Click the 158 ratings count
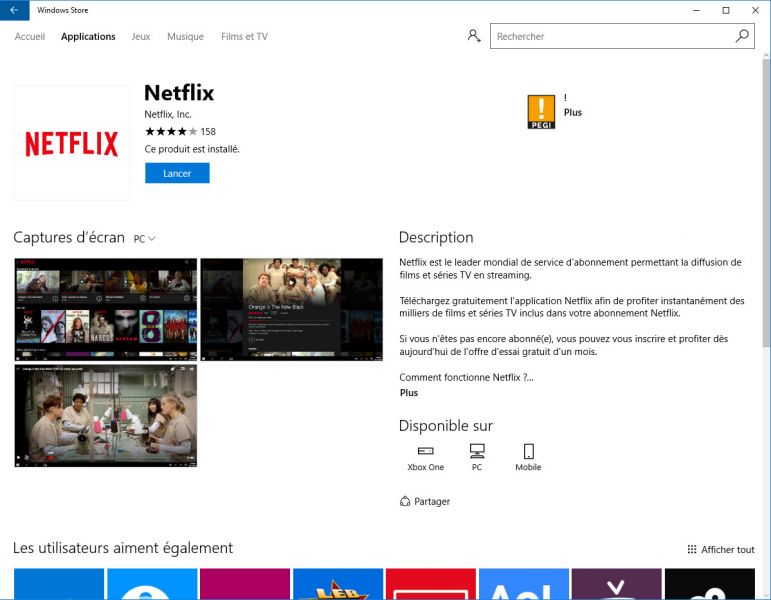 point(208,131)
